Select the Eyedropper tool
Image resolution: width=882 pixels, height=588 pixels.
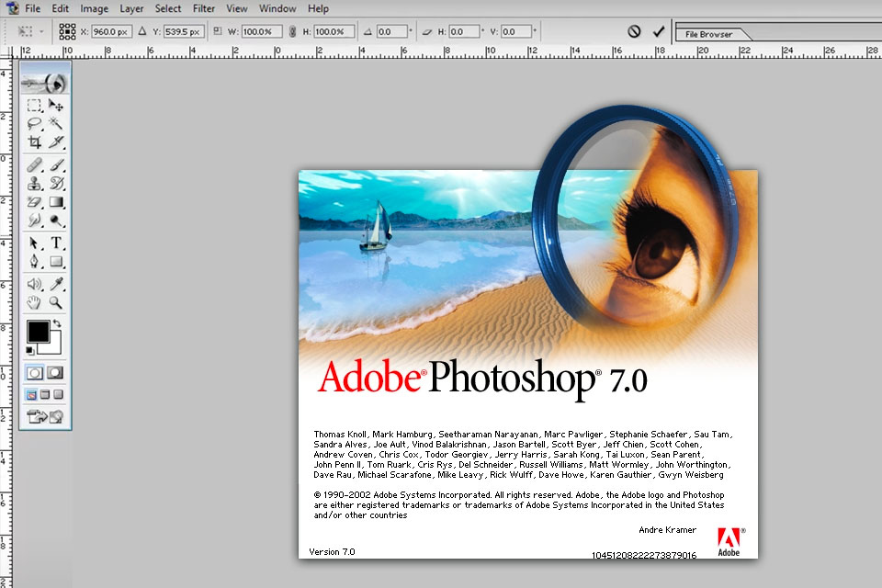click(x=55, y=283)
